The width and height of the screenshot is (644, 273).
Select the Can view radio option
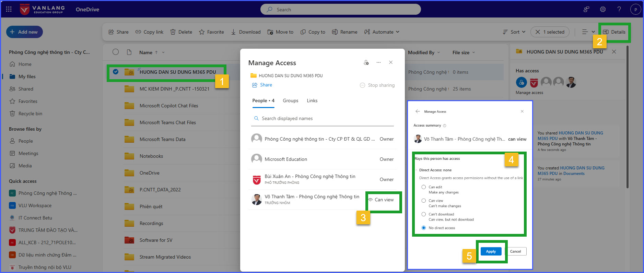(x=423, y=201)
